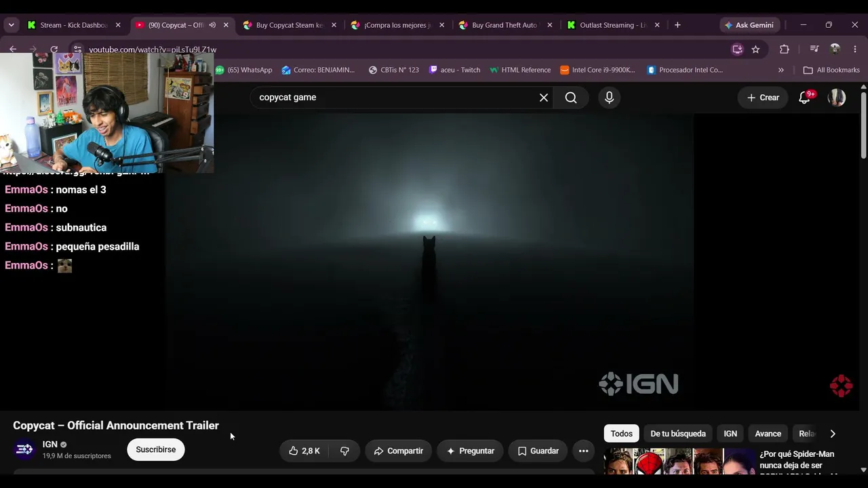
Task: Click the install/cast icon in address bar
Action: 737,49
